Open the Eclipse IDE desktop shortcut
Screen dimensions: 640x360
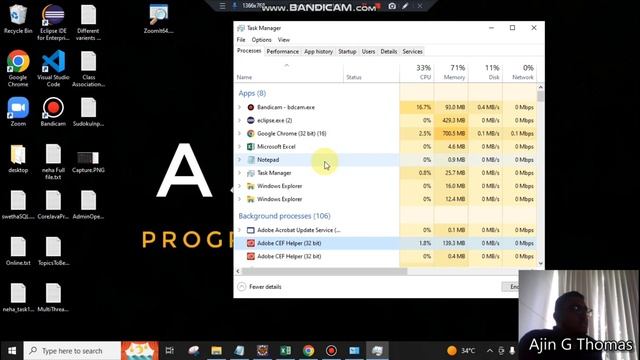[53, 22]
